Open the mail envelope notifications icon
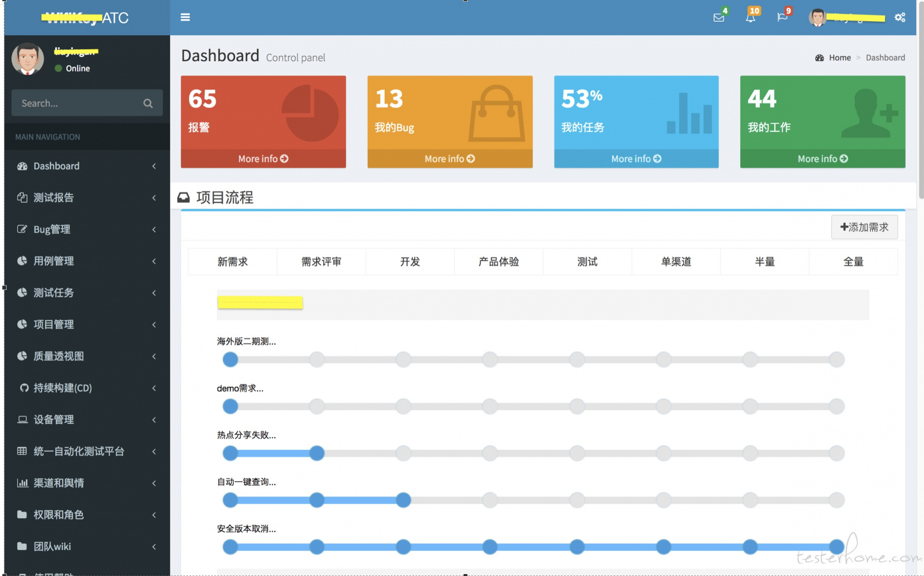The image size is (924, 576). [719, 18]
